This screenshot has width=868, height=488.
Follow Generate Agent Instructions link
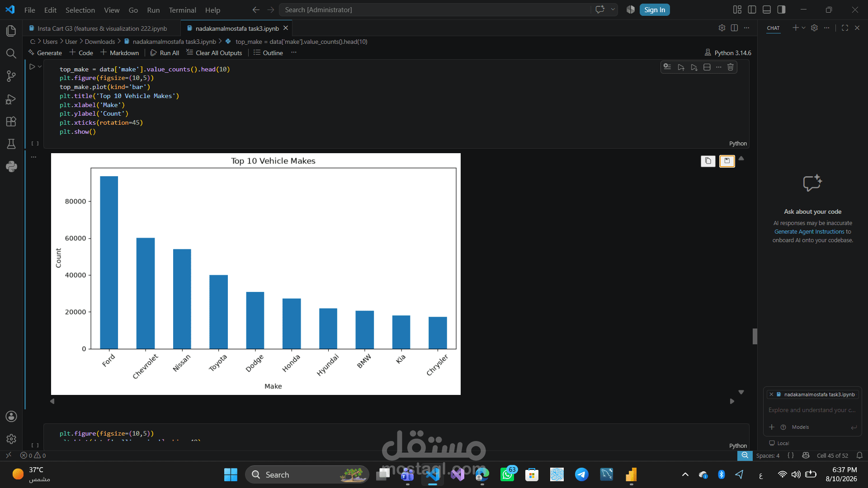[809, 232]
